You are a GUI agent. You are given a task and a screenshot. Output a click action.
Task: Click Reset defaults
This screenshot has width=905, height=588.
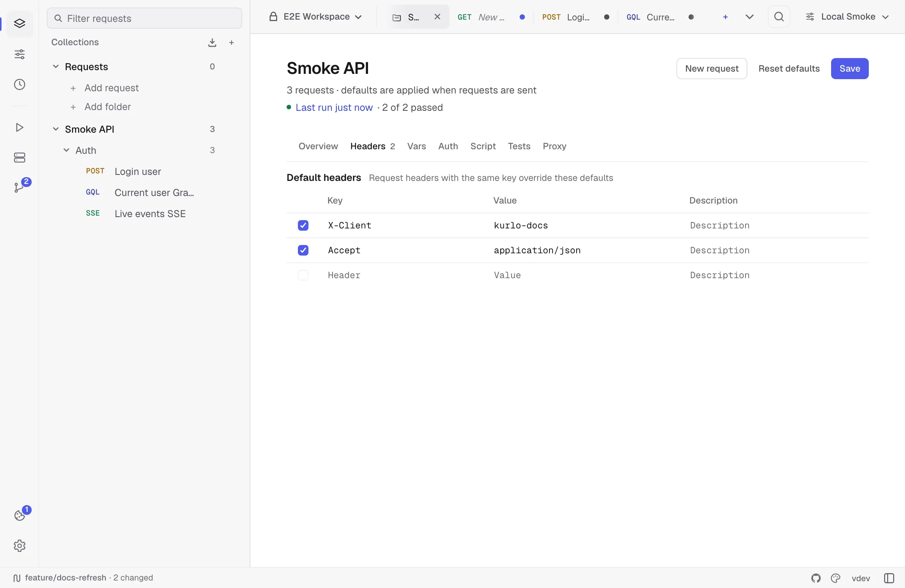(788, 69)
